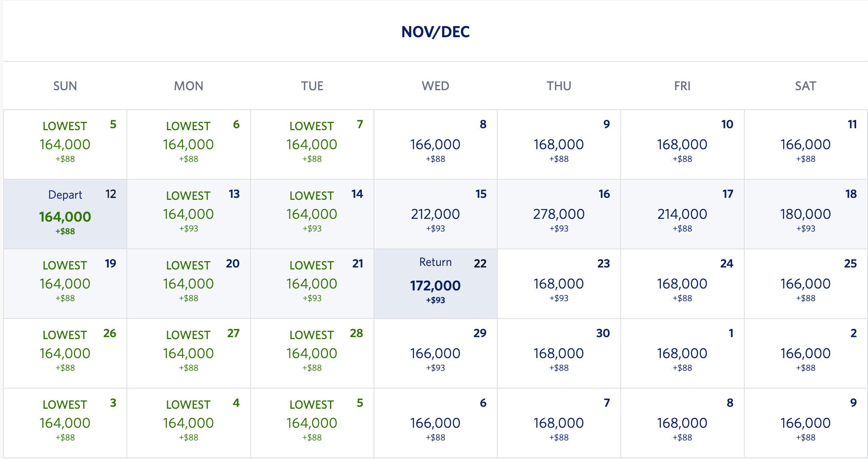Pick Wednesday the 15th priced 212,000

tap(435, 214)
